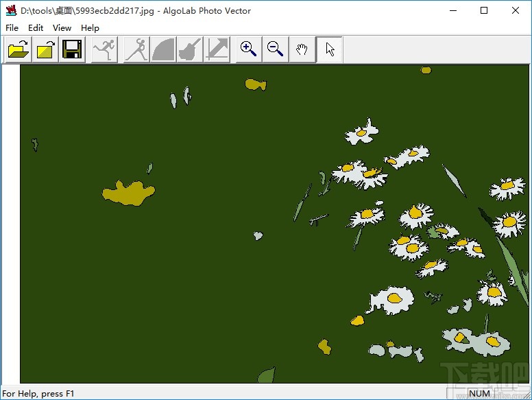Open the File menu
The height and width of the screenshot is (400, 532).
(12, 28)
